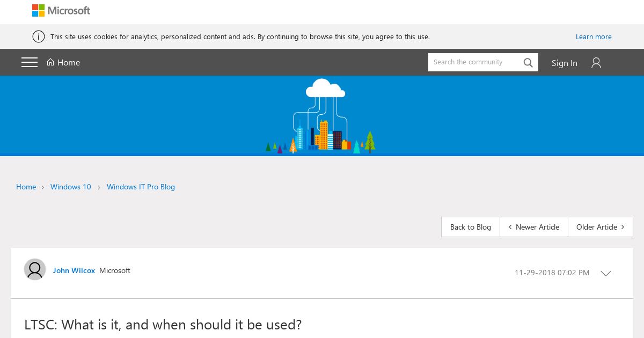
Task: Click the search magnifier icon
Action: click(x=528, y=63)
